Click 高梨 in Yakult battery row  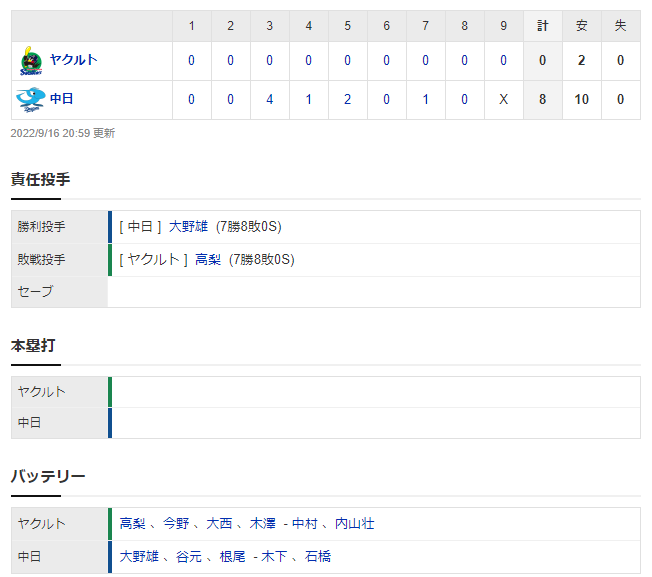[133, 523]
